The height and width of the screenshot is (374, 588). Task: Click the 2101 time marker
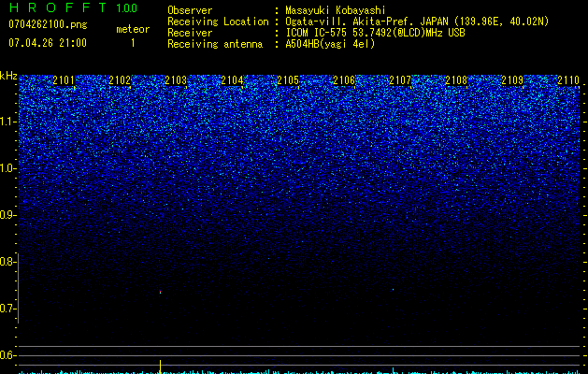point(64,80)
